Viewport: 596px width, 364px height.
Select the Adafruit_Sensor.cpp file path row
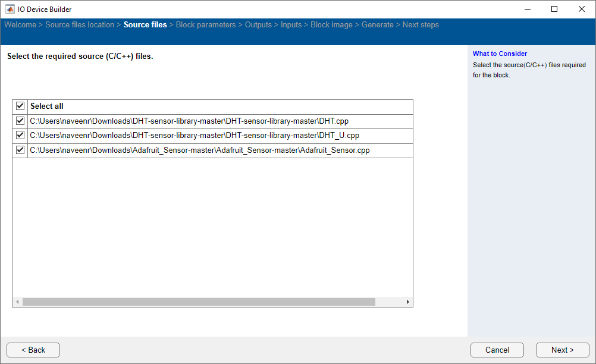(x=200, y=150)
